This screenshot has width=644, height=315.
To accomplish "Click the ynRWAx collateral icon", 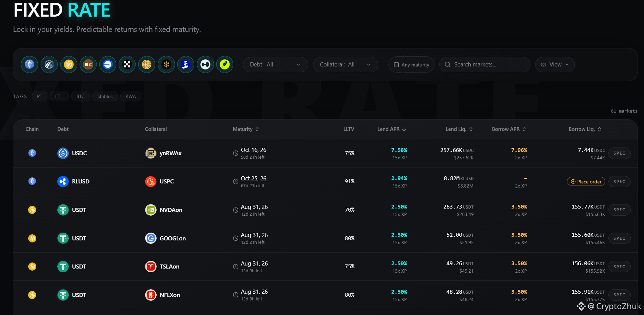I will tap(150, 153).
